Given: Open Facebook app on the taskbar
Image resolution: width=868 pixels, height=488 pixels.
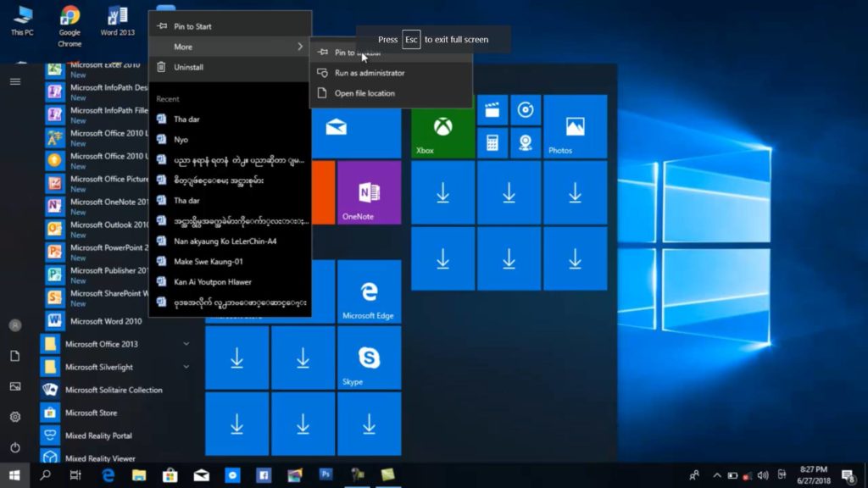Looking at the screenshot, I should click(264, 475).
